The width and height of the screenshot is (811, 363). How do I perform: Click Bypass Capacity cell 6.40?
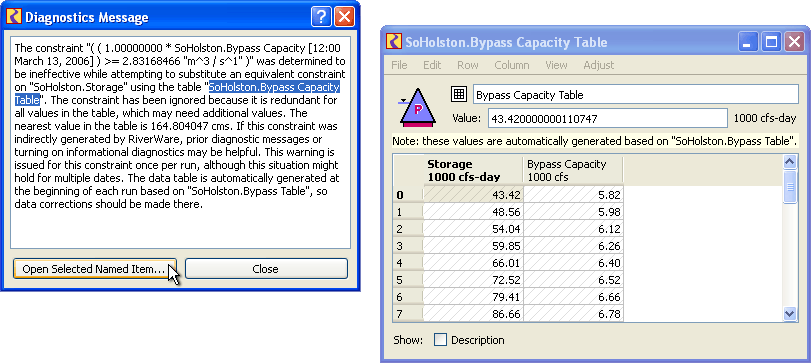[x=573, y=263]
